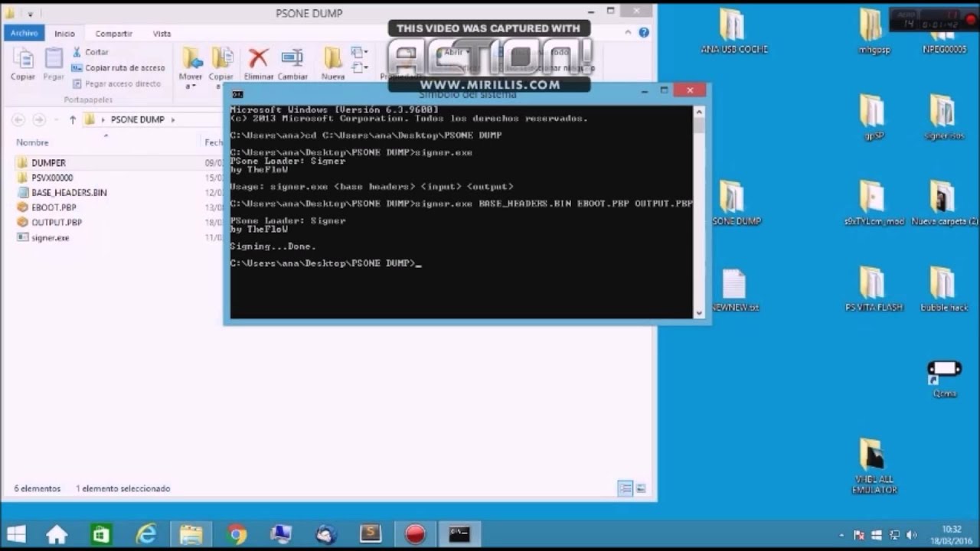Click Pegar acceso directo
The height and width of the screenshot is (551, 980).
(x=116, y=83)
